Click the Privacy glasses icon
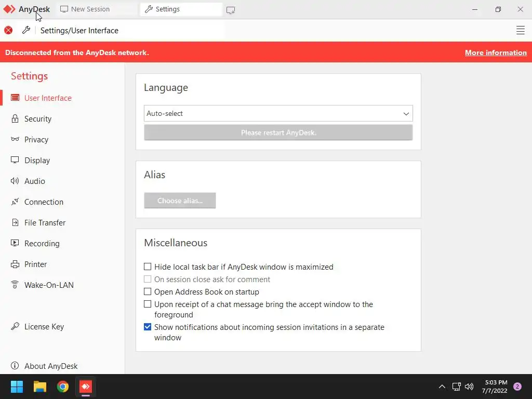The height and width of the screenshot is (399, 532). pos(15,139)
